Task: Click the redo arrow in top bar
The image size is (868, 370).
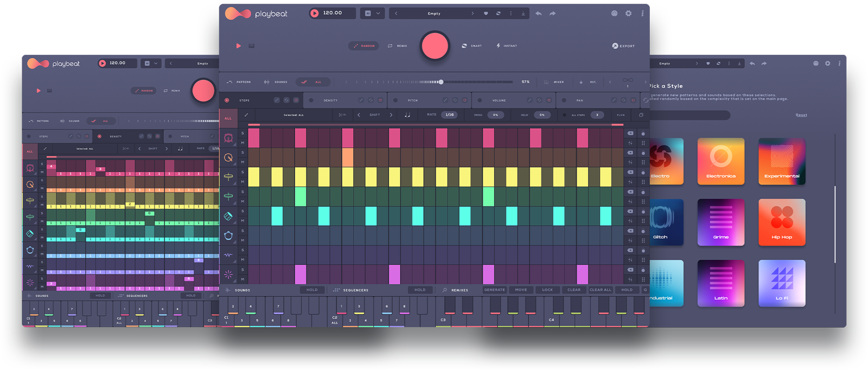Action: click(x=552, y=14)
